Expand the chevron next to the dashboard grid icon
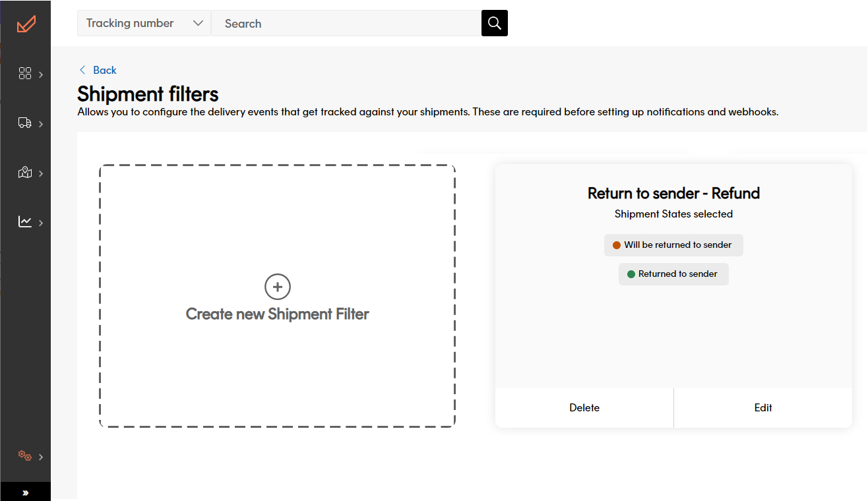The width and height of the screenshot is (868, 501). [x=41, y=74]
